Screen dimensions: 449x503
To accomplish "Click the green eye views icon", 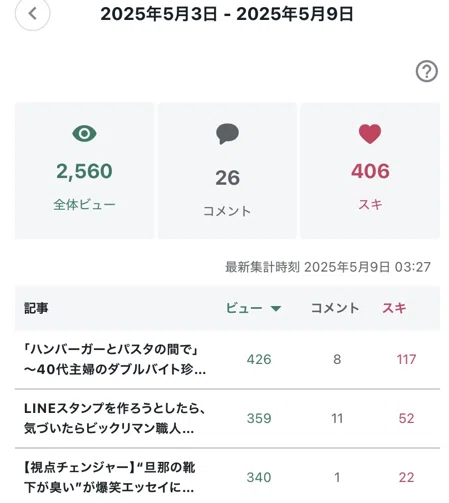I will 84,133.
